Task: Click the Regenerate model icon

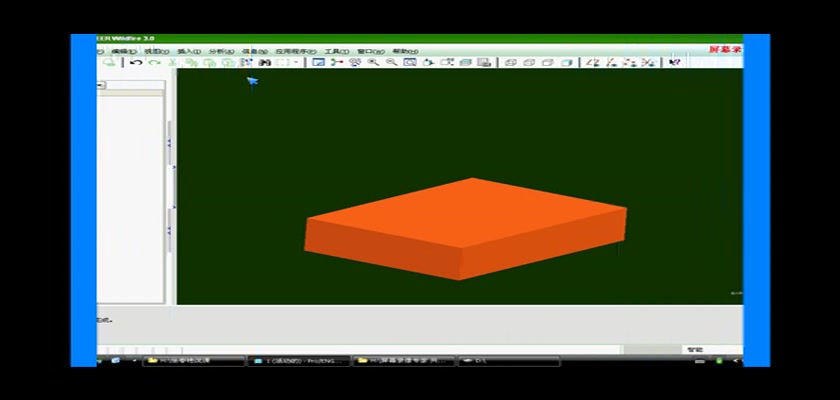Action: pos(246,63)
